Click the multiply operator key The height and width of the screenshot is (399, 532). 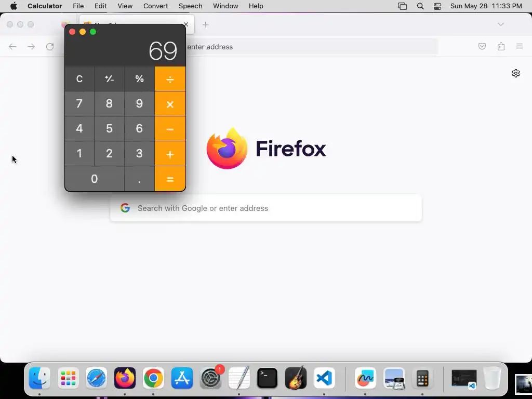(170, 104)
